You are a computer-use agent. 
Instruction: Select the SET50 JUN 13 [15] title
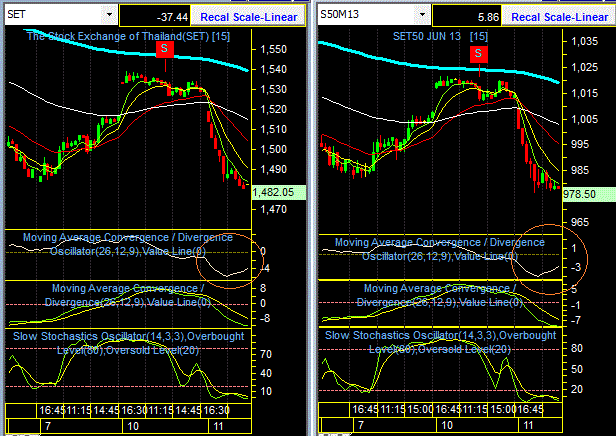[440, 37]
